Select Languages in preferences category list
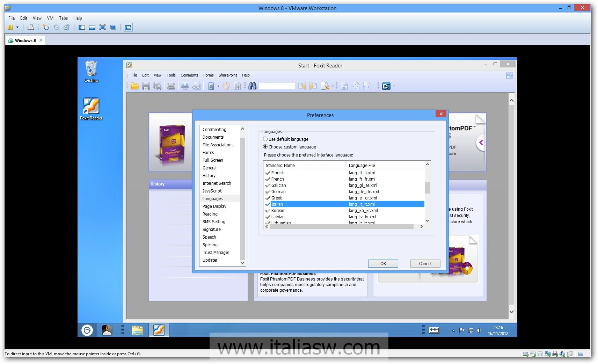Image resolution: width=598 pixels, height=364 pixels. (x=220, y=199)
